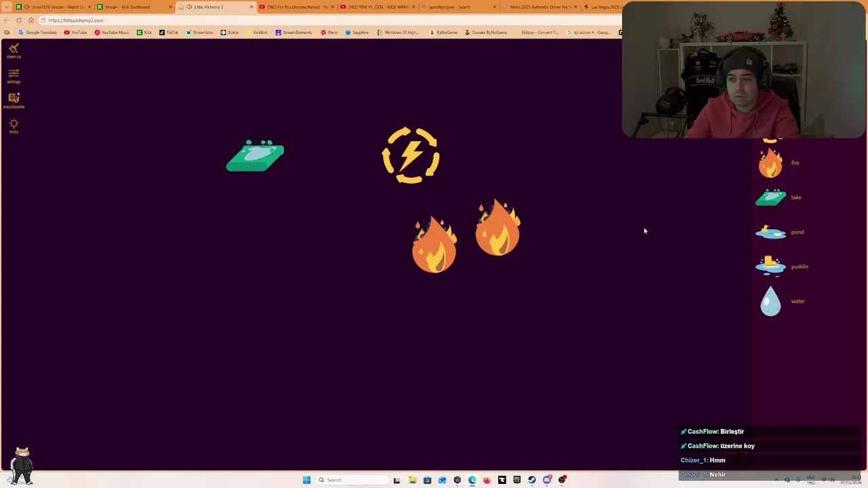Screen dimensions: 868x488
Task: Open the YouTube Music bookmark
Action: [112, 33]
